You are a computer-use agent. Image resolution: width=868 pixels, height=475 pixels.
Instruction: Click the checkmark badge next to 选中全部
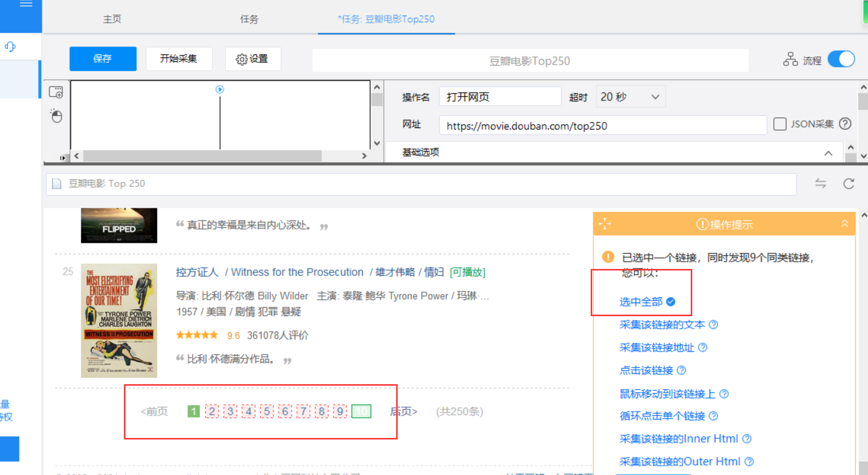[671, 302]
